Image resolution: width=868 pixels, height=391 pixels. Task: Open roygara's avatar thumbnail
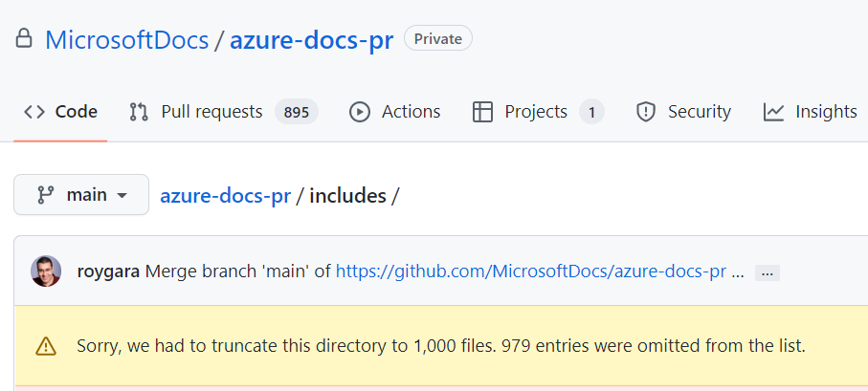coord(46,272)
